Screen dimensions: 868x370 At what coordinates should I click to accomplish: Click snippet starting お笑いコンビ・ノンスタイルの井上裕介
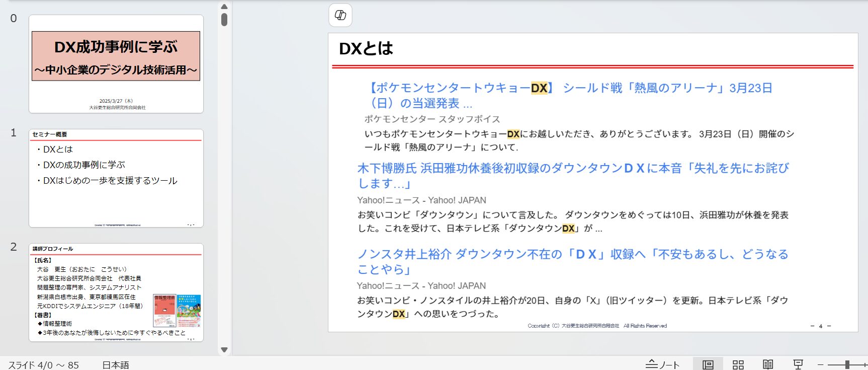coord(573,307)
